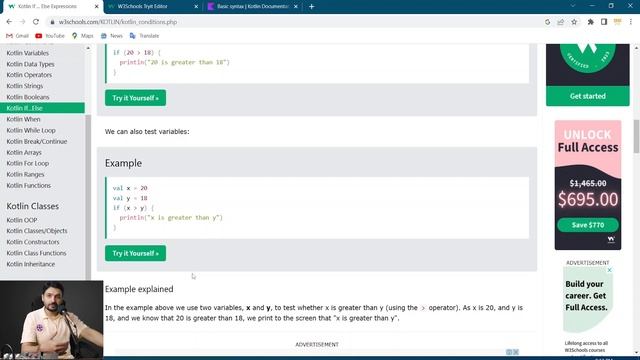Viewport: 640px width, 360px height.
Task: Open Kotlin When in the sidebar
Action: 23,119
